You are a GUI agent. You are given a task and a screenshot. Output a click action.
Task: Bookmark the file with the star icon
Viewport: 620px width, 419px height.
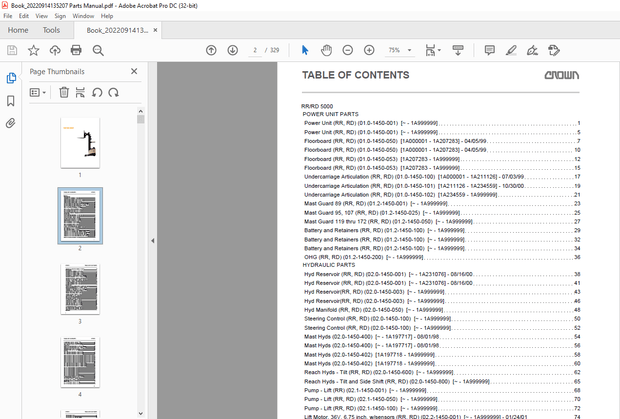tap(34, 50)
